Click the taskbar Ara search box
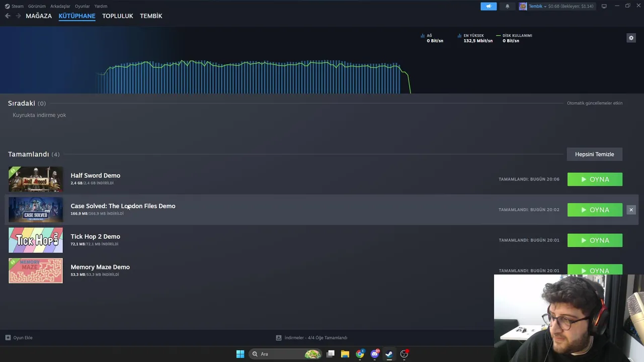644x362 pixels. [286, 354]
